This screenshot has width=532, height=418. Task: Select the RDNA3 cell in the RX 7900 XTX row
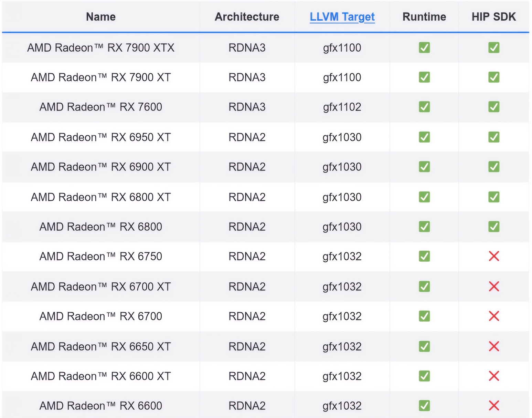[247, 48]
